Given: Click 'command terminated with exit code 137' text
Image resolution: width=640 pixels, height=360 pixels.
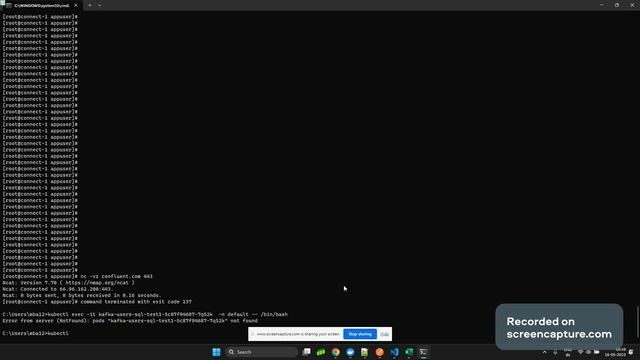Looking at the screenshot, I should tap(136, 302).
